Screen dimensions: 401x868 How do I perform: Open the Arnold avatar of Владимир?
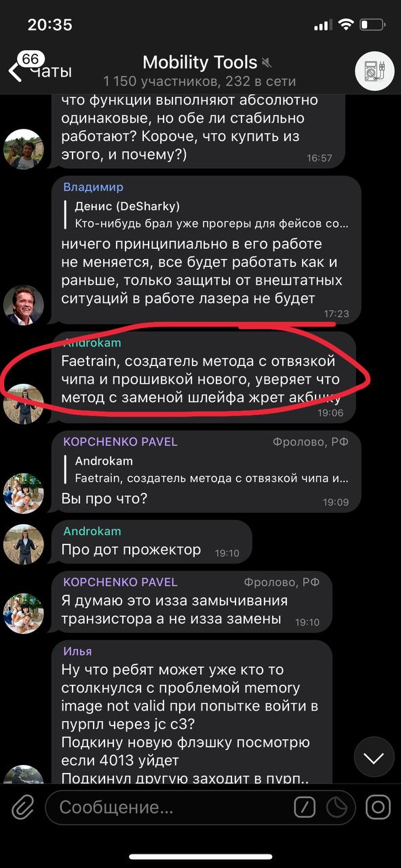click(x=24, y=304)
